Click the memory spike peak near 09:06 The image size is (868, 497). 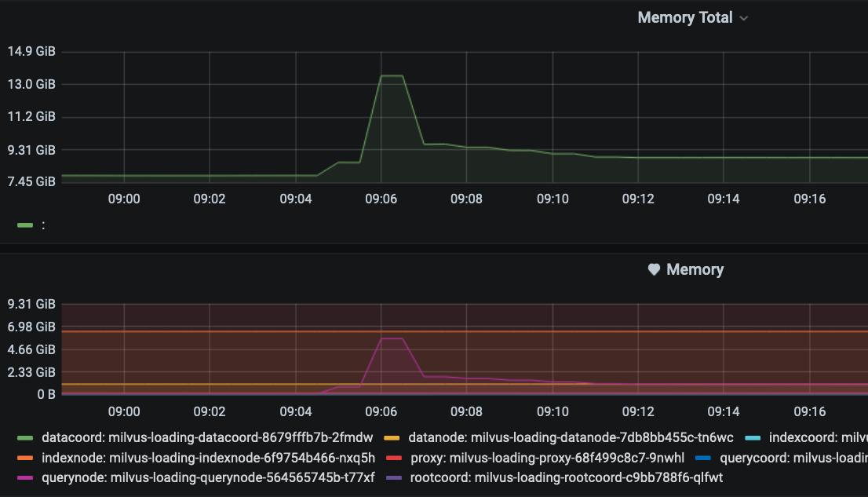coord(392,75)
